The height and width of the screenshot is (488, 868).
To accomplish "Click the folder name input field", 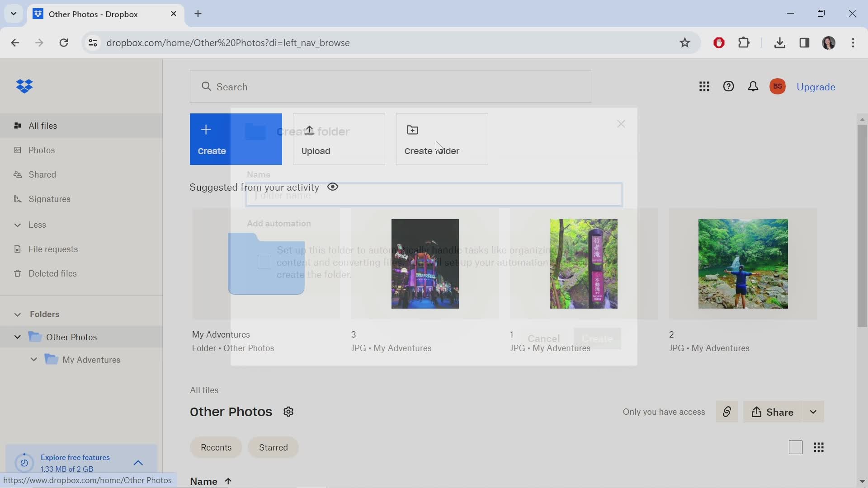I will pyautogui.click(x=434, y=194).
